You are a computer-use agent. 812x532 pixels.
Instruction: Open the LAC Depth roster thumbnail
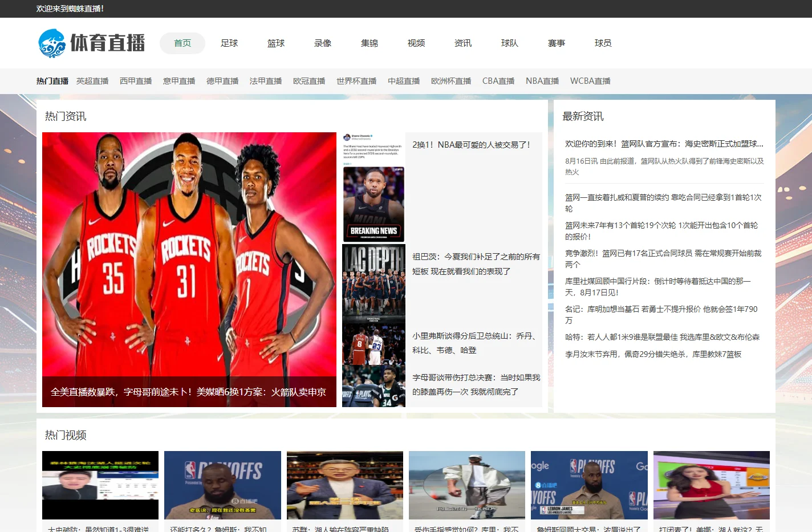(x=373, y=283)
